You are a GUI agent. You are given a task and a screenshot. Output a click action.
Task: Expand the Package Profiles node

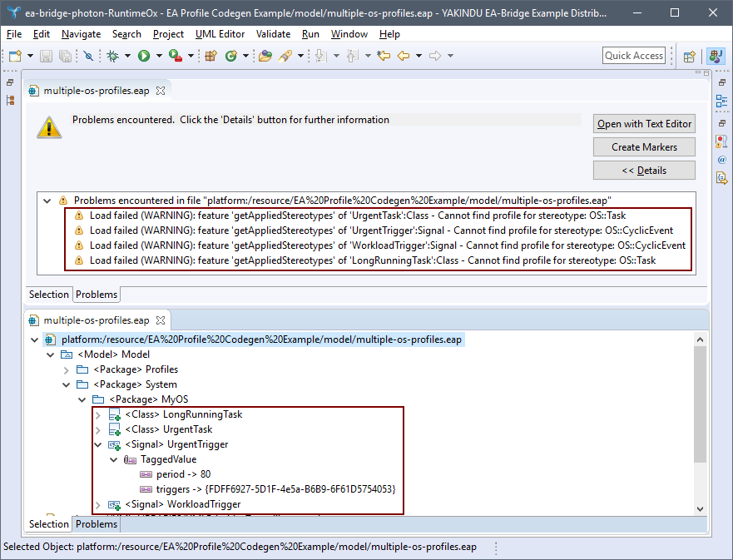67,369
